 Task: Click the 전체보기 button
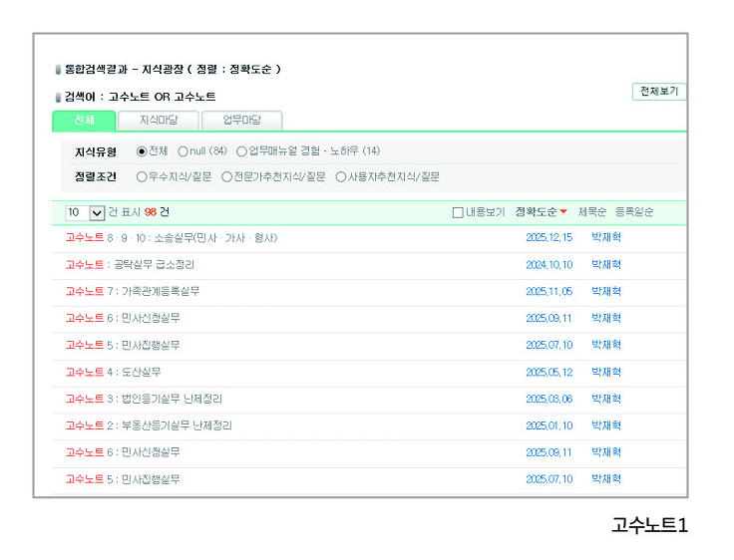[x=658, y=92]
